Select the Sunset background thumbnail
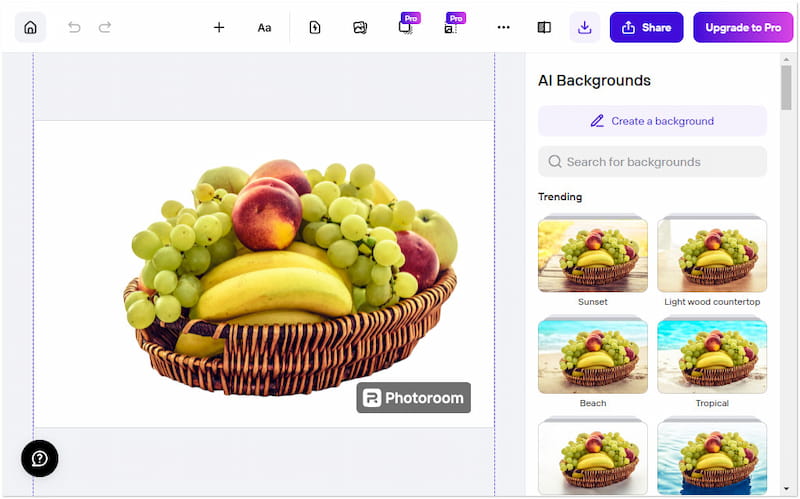The width and height of the screenshot is (800, 499). [x=592, y=254]
